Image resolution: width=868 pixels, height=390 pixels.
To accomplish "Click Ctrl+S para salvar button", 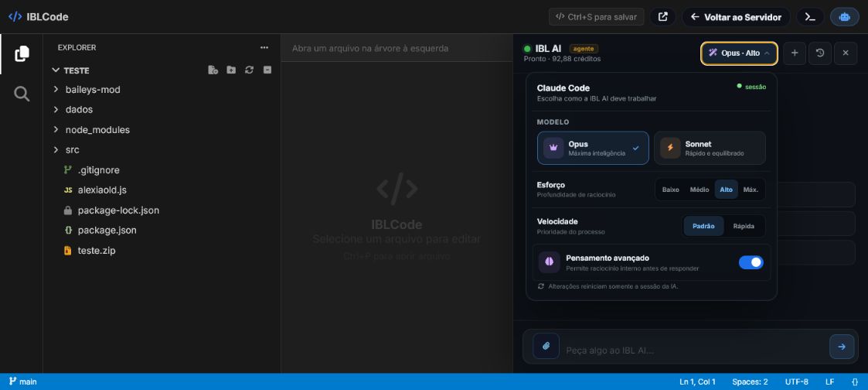I will point(596,16).
